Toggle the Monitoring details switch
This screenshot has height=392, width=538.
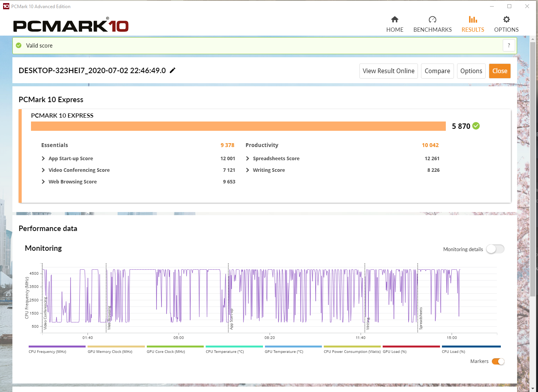(x=495, y=249)
